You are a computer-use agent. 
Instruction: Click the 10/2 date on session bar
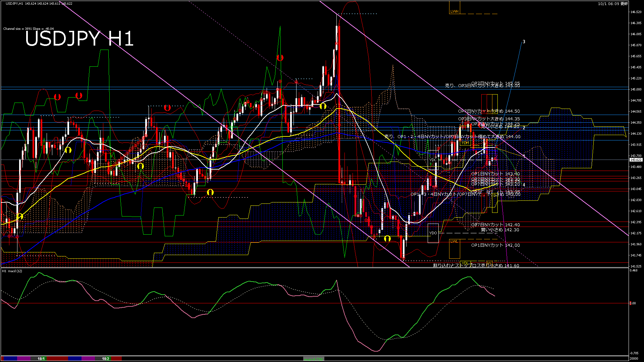(x=106, y=359)
